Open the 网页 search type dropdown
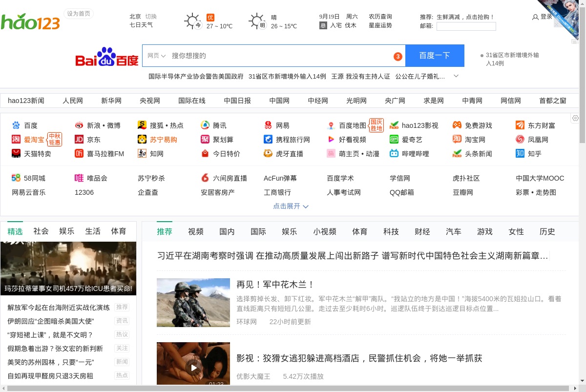586x392 pixels. tap(157, 56)
